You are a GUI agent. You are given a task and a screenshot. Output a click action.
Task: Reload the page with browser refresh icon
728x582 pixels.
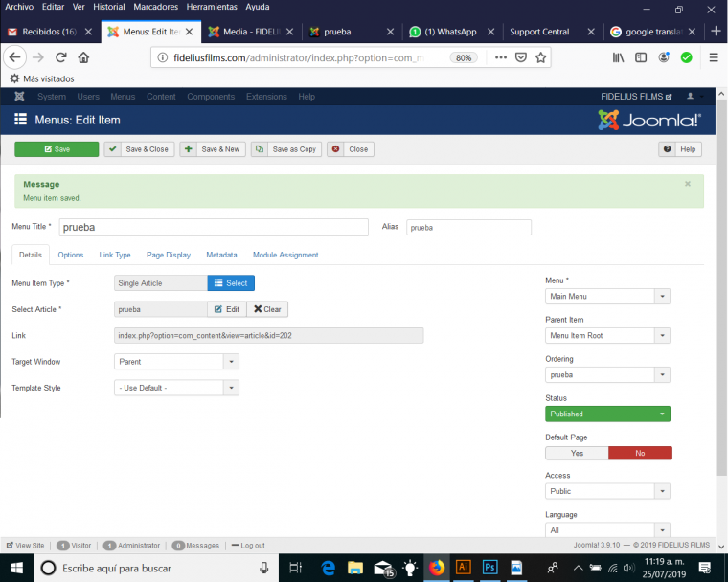pos(62,57)
